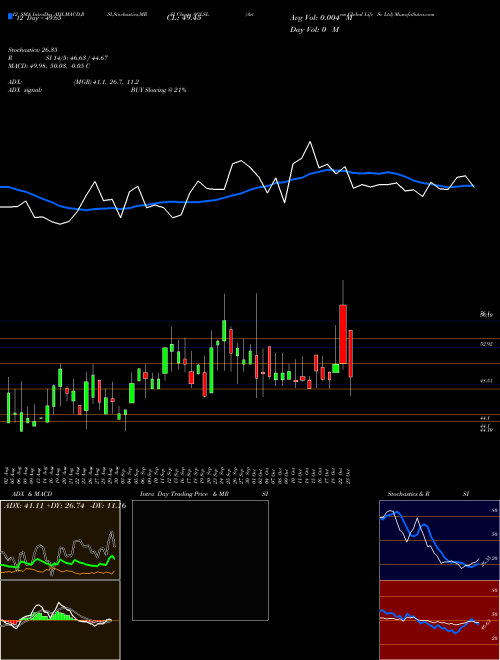Viewport: 500px width, 660px height.
Task: Open the blue Stochastics chart panel
Action: click(x=439, y=540)
